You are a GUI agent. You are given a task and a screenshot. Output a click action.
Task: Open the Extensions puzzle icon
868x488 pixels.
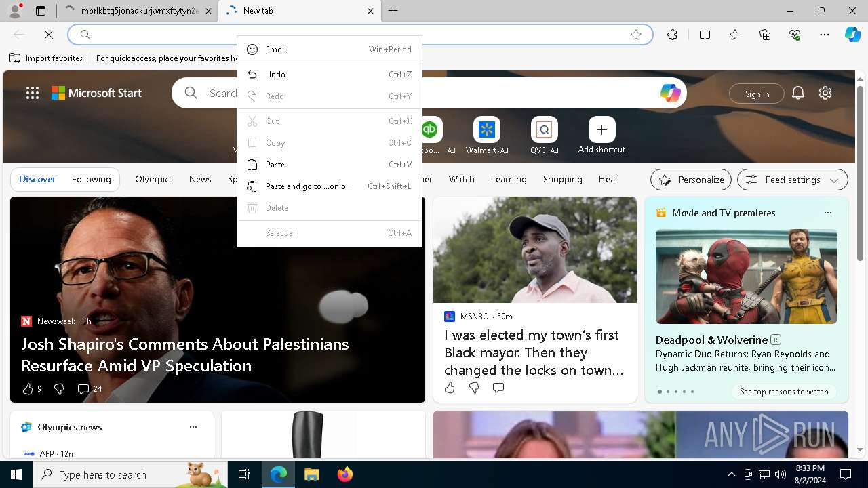point(672,35)
